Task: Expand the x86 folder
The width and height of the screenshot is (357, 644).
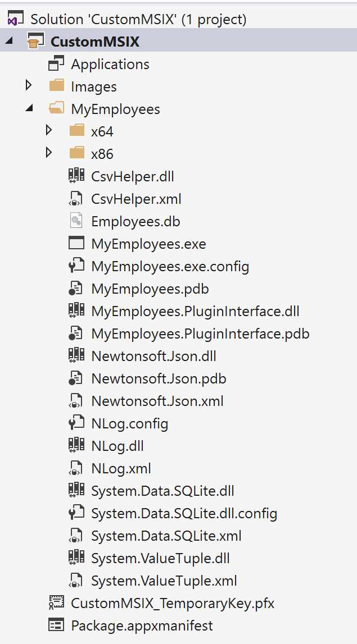Action: [x=49, y=153]
